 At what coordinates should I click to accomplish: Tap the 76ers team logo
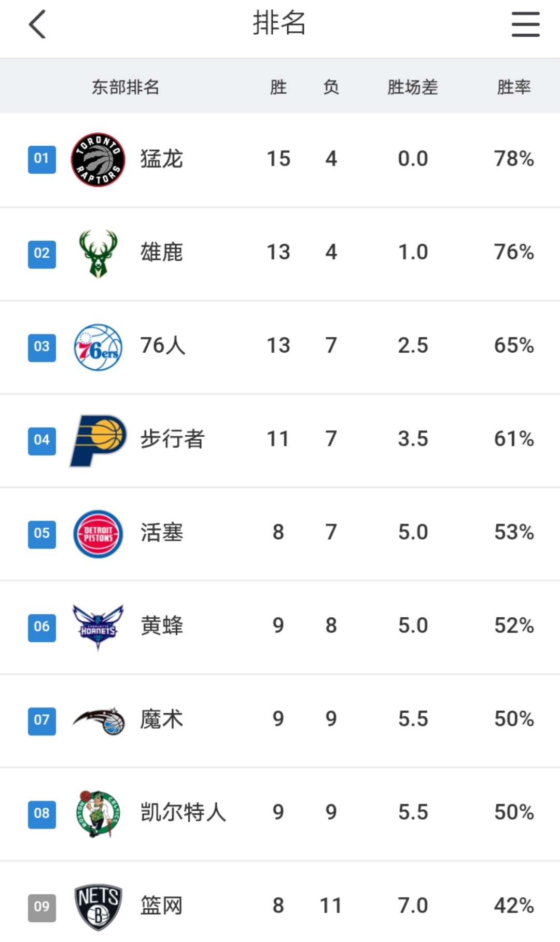(98, 347)
